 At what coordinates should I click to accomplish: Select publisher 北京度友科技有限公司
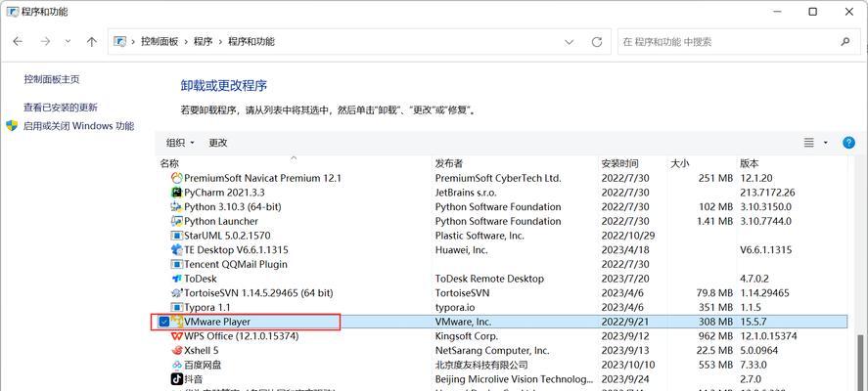(481, 365)
